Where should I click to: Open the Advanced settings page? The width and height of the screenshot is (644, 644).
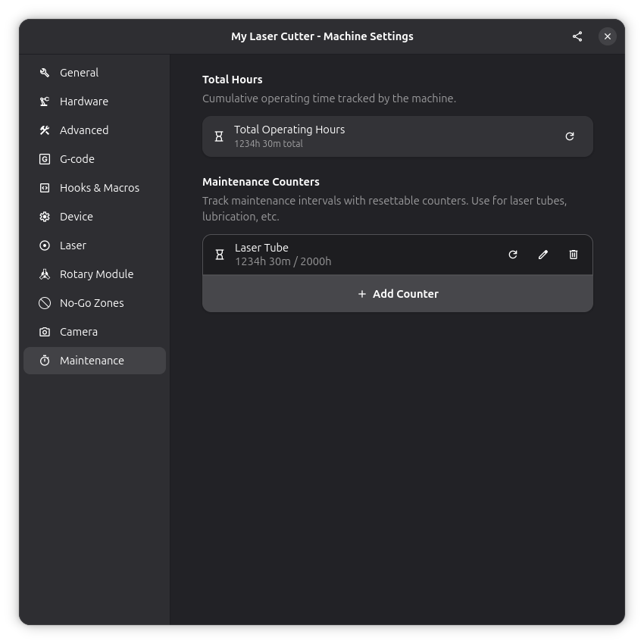point(95,130)
